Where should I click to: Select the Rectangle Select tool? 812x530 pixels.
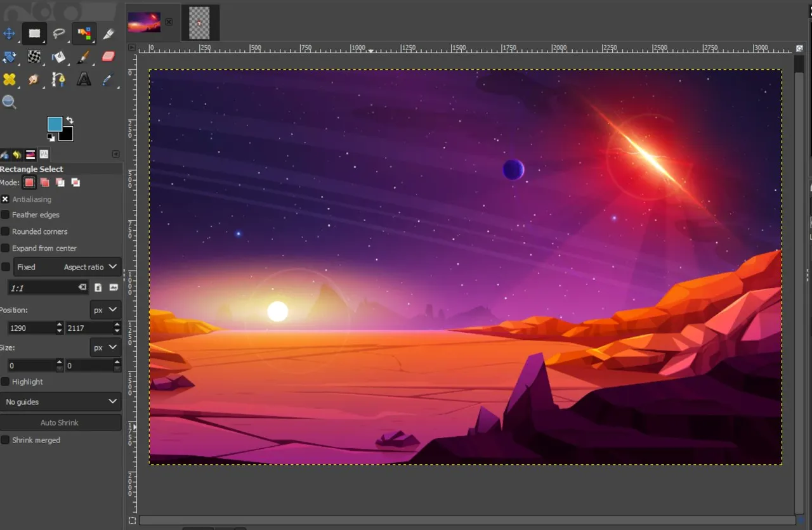tap(34, 34)
